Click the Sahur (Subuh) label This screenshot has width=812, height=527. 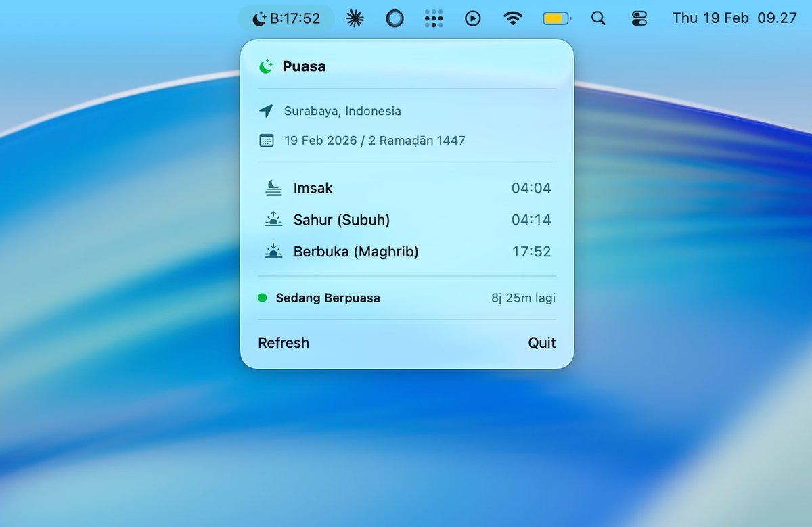point(342,220)
